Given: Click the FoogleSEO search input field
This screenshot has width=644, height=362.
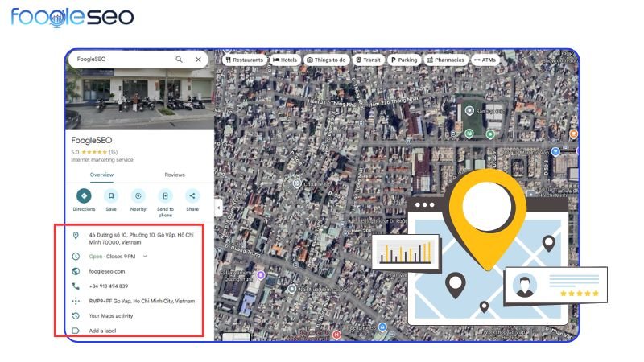Looking at the screenshot, I should click(121, 60).
